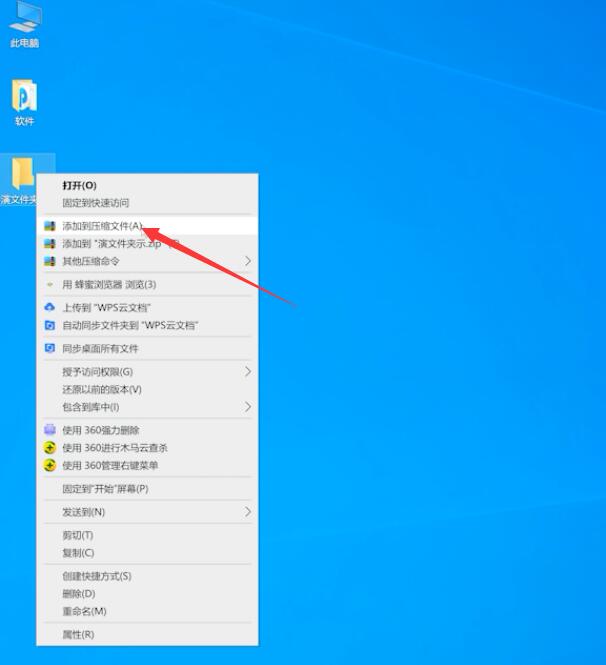Choose 使用 360进行木马云查杀

pyautogui.click(x=147, y=448)
